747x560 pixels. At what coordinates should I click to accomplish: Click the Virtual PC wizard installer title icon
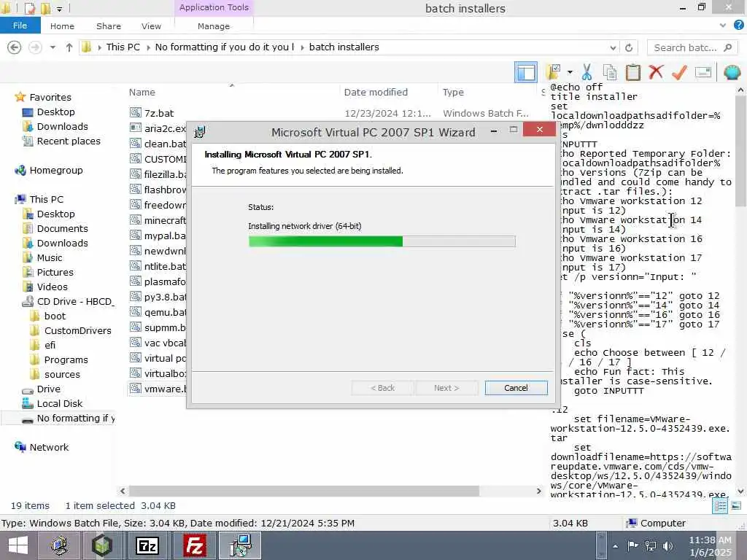pos(200,132)
